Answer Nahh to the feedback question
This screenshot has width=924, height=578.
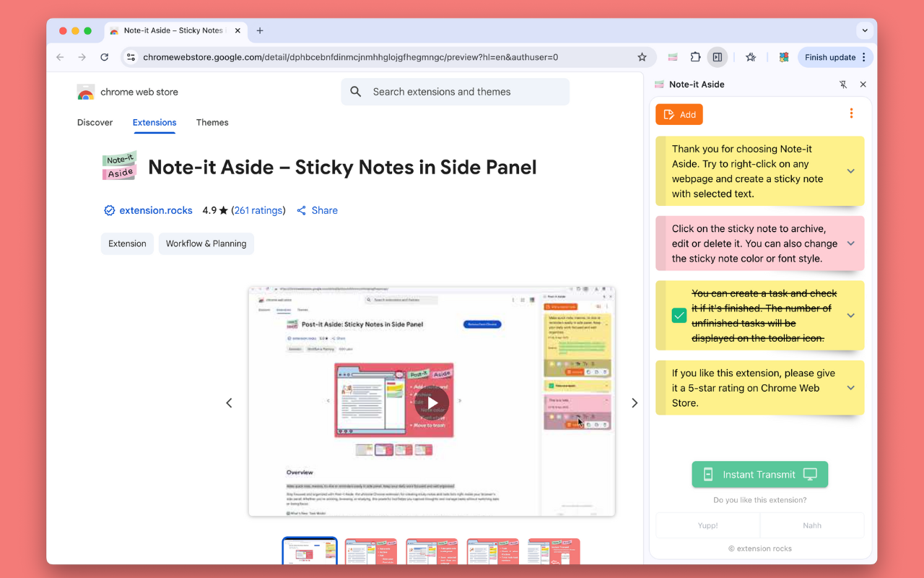click(x=812, y=525)
